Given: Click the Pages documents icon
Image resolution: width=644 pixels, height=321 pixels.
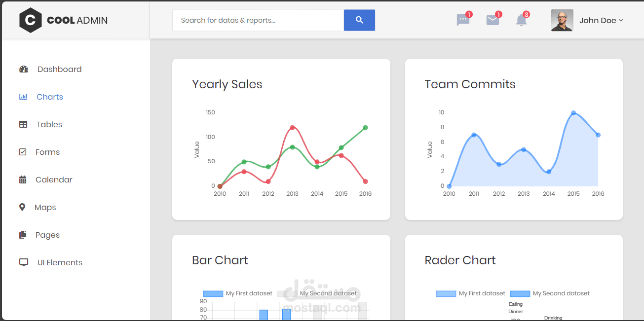Looking at the screenshot, I should pos(23,235).
